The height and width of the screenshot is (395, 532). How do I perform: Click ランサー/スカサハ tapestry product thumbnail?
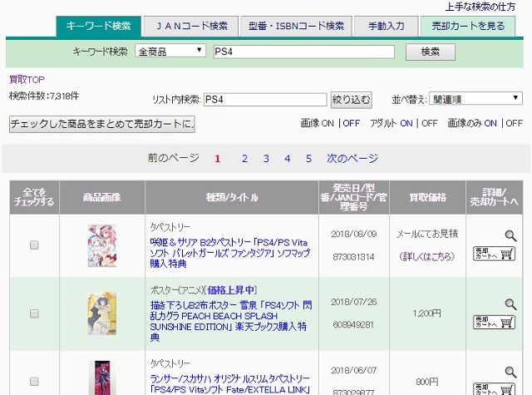(102, 378)
